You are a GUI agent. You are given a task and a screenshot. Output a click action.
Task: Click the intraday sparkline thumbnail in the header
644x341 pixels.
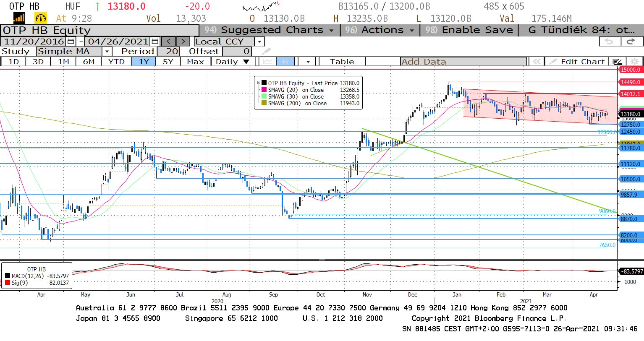tap(261, 7)
